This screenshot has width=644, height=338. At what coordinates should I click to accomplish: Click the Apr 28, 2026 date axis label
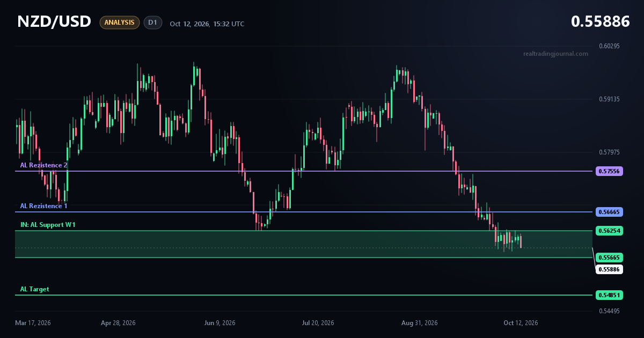click(x=118, y=323)
